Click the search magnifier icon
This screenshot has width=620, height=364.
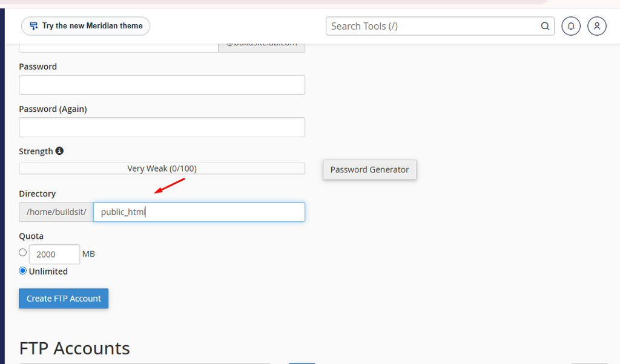(545, 26)
